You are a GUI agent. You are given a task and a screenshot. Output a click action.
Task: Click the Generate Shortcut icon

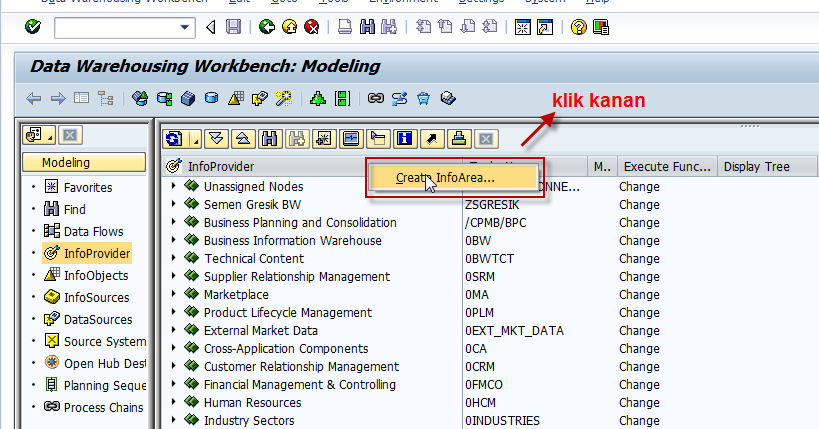545,27
